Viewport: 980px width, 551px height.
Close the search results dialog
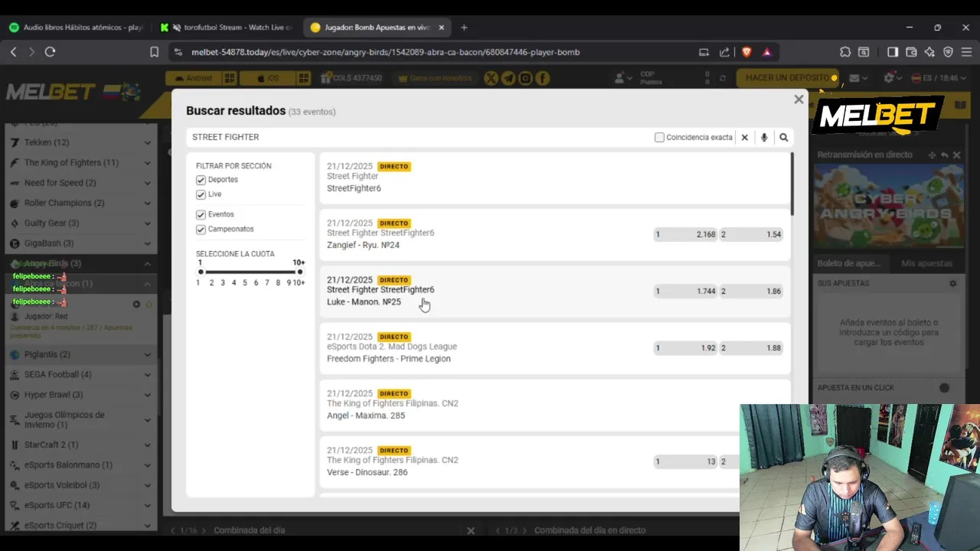pos(799,99)
